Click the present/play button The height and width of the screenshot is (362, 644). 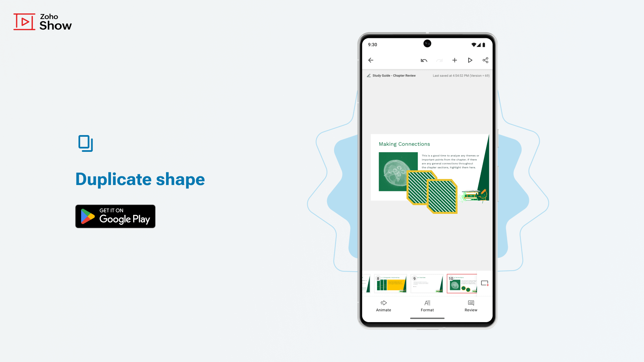[470, 60]
